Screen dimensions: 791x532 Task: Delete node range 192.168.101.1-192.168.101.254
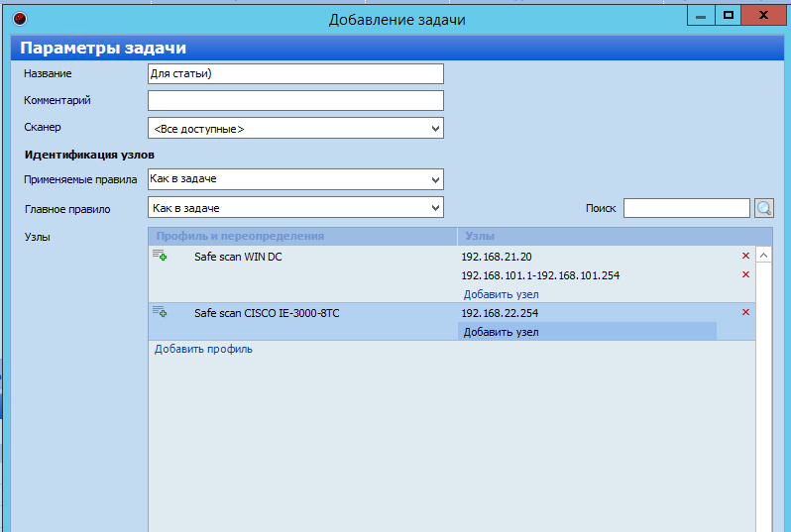coord(745,274)
